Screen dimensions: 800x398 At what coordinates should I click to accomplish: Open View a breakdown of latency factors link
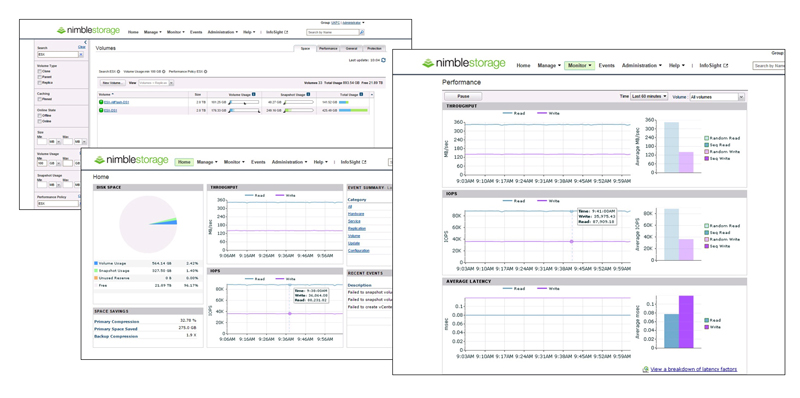click(x=693, y=369)
